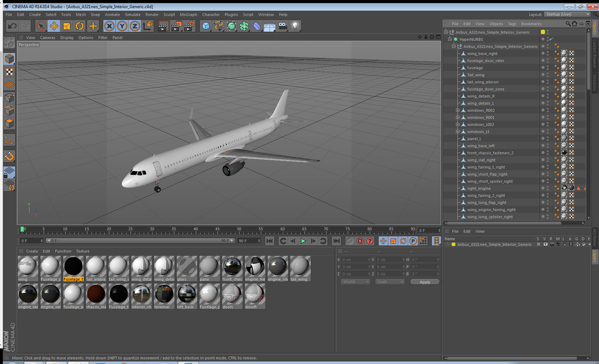599x364 pixels.
Task: Toggle autokeying button
Action: click(360, 241)
